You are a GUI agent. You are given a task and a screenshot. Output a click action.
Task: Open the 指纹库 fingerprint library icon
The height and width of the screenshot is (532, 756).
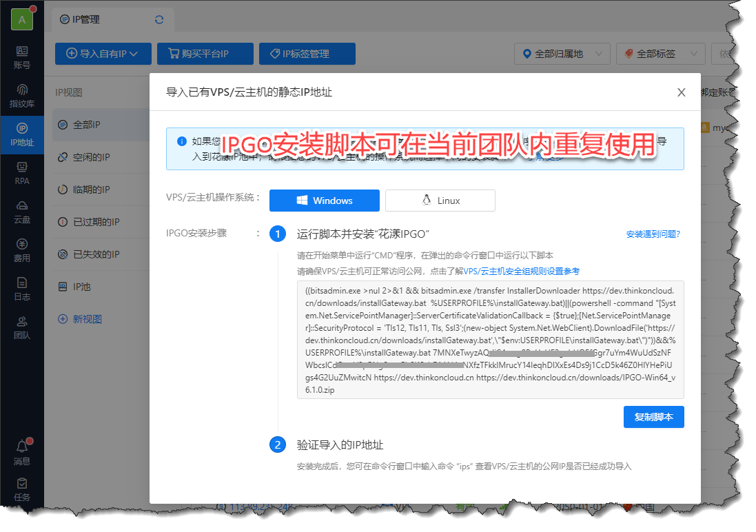pos(21,96)
